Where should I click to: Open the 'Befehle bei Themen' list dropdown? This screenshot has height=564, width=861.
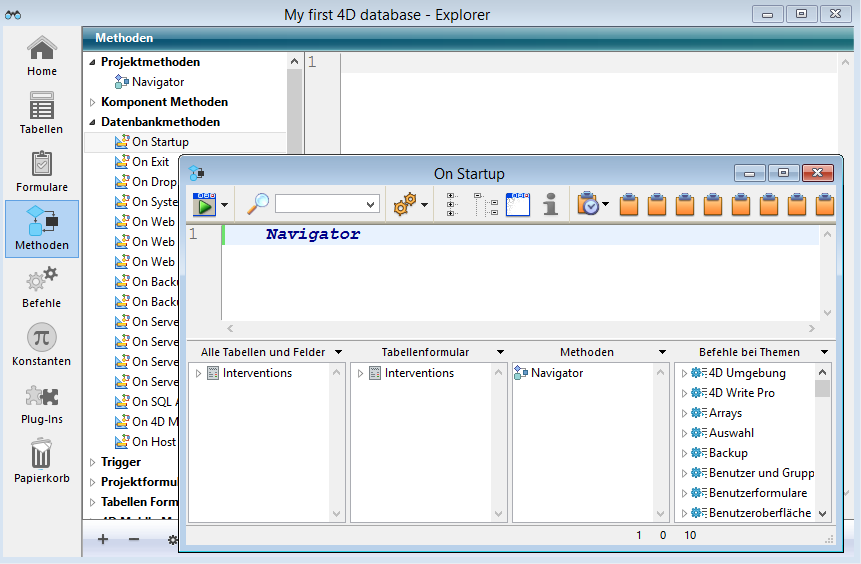824,352
